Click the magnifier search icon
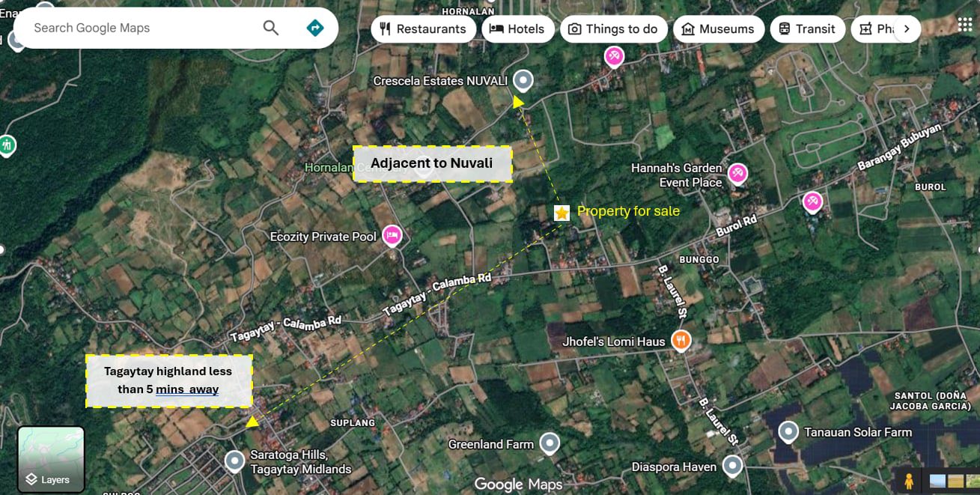The height and width of the screenshot is (495, 980). 270,28
